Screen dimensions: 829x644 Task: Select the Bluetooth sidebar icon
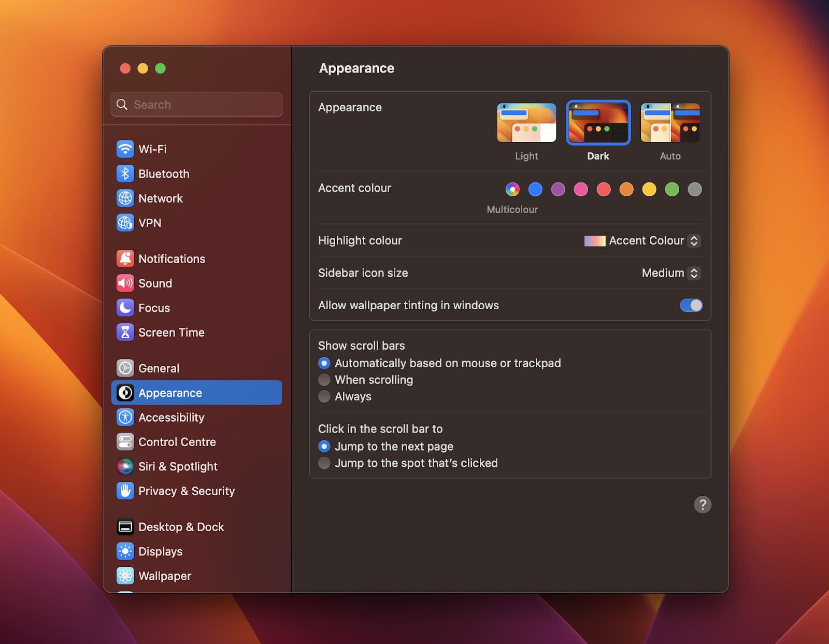(125, 174)
